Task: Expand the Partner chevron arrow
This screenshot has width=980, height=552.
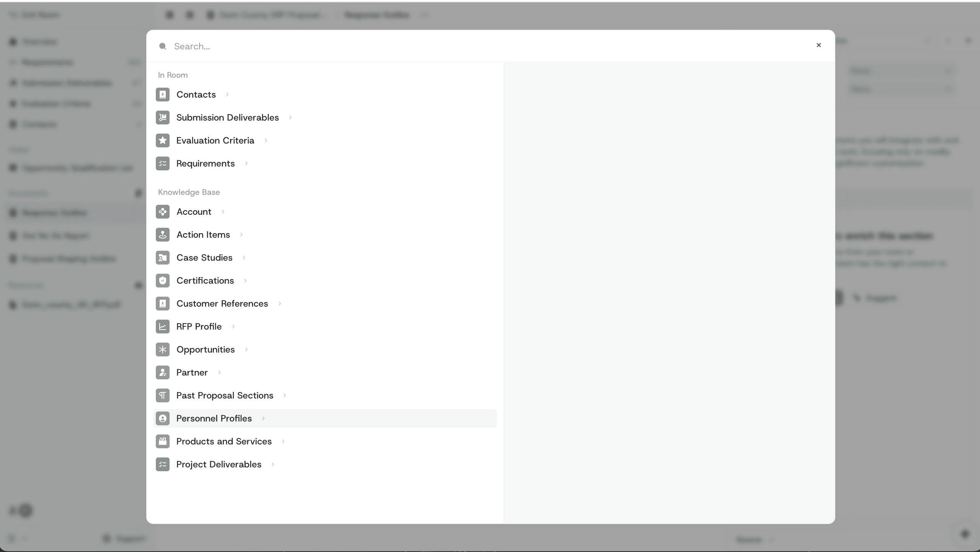Action: [220, 372]
